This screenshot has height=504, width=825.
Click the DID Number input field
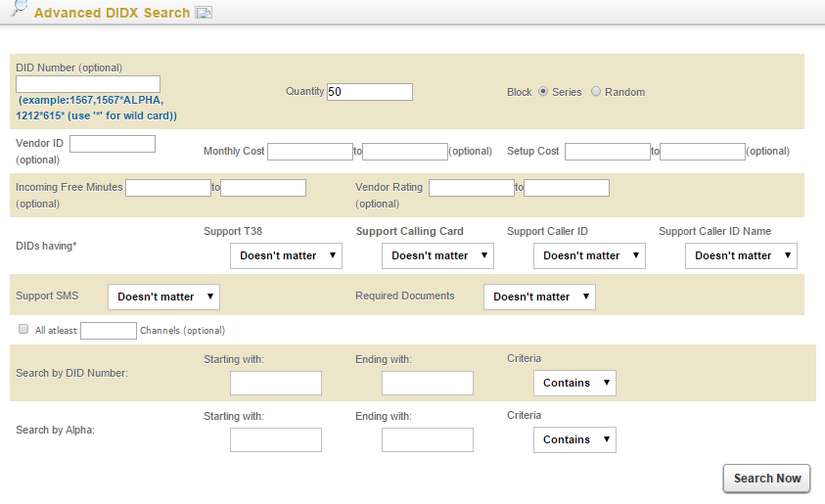click(88, 84)
